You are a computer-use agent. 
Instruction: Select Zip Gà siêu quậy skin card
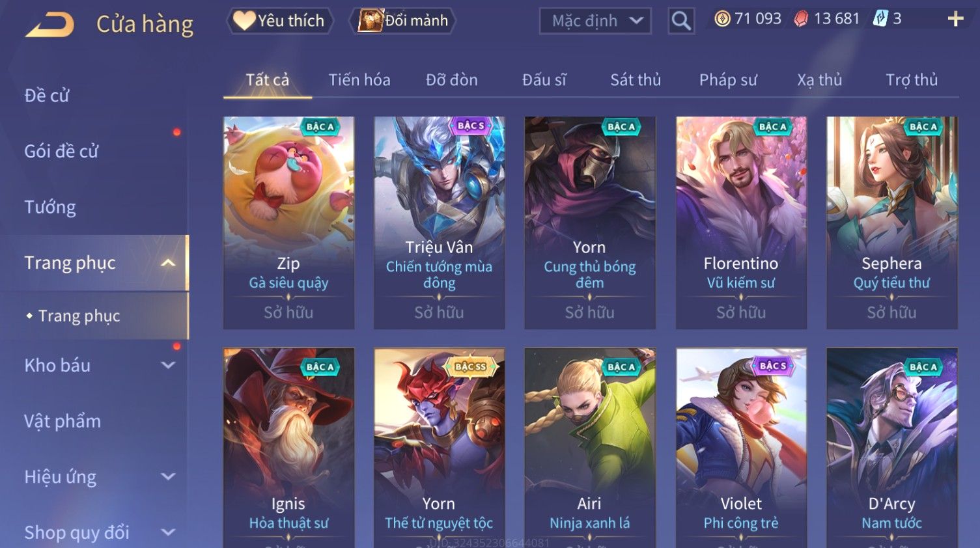[x=288, y=223]
